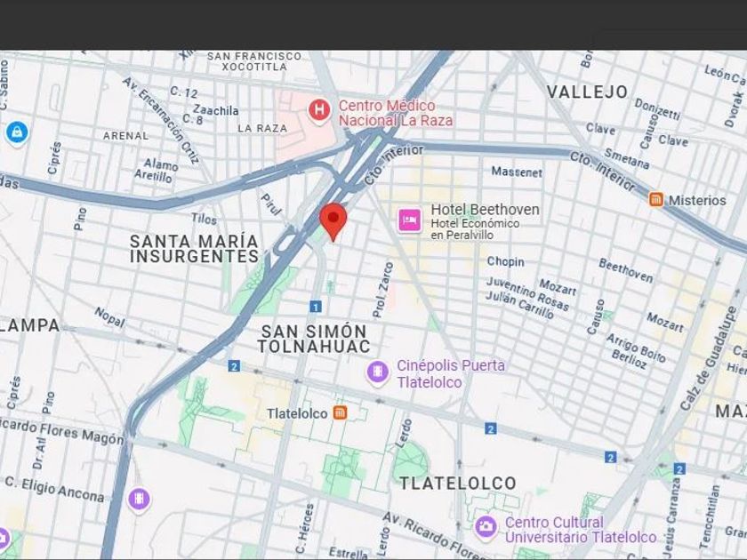Click the Ricardo Flores Magón label on the left
The image size is (747, 560).
pos(62,429)
